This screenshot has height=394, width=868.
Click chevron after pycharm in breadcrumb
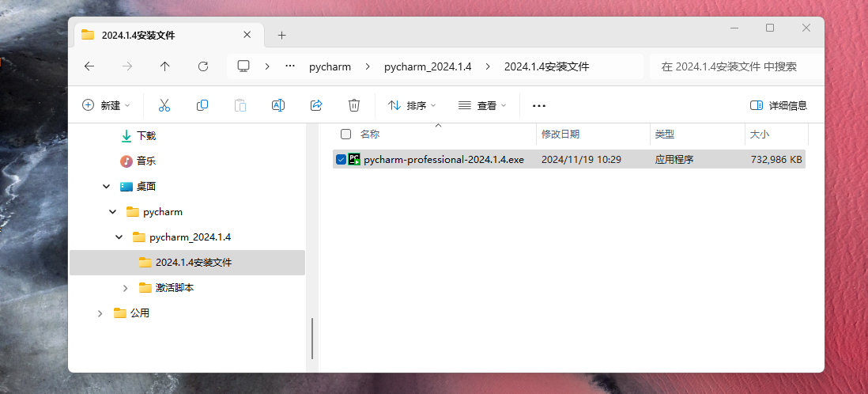(x=368, y=66)
